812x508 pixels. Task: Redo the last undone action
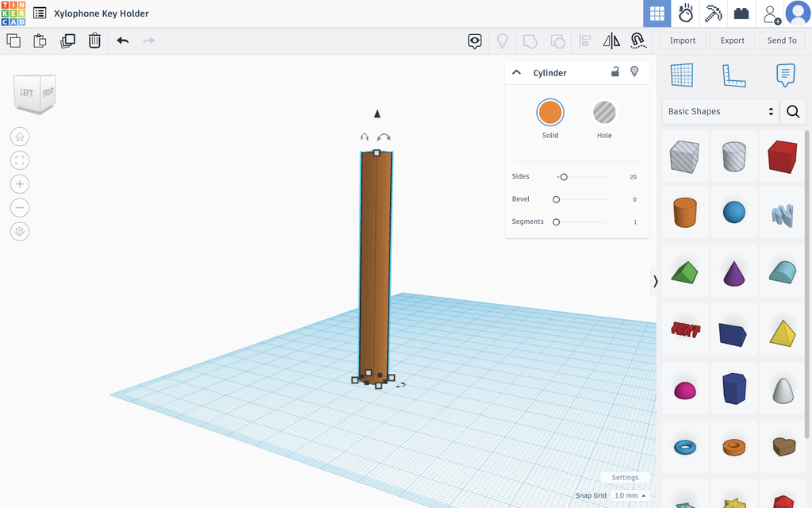click(149, 40)
